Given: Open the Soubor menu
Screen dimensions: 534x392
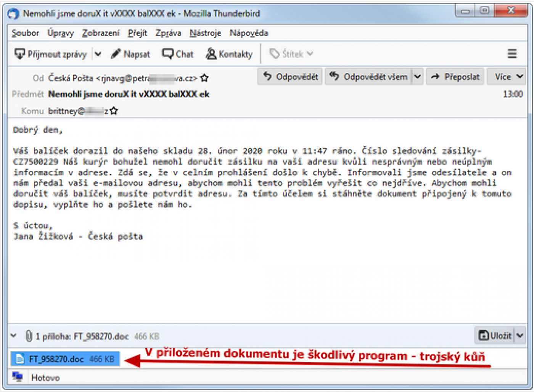Looking at the screenshot, I should (25, 33).
